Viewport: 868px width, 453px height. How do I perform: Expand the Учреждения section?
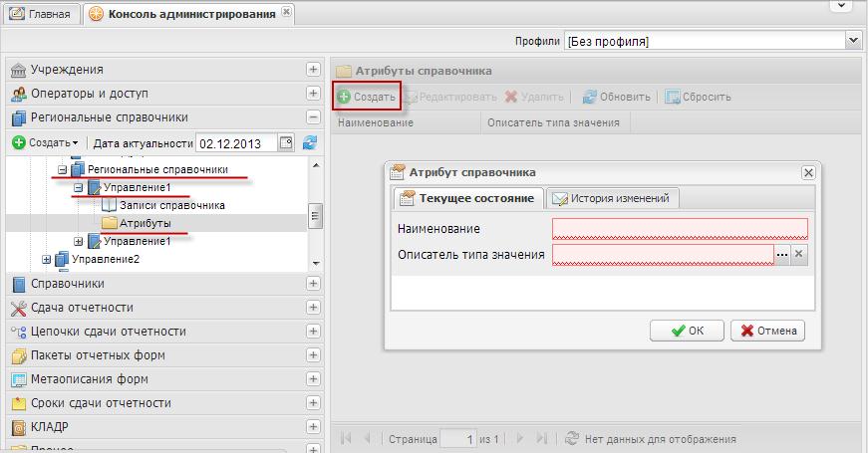tap(313, 69)
